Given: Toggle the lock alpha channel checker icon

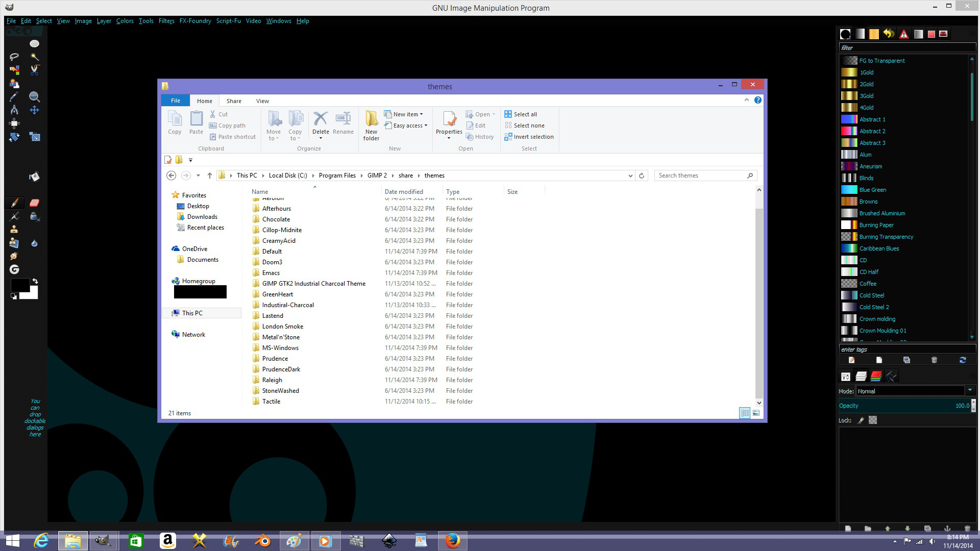Looking at the screenshot, I should (873, 420).
